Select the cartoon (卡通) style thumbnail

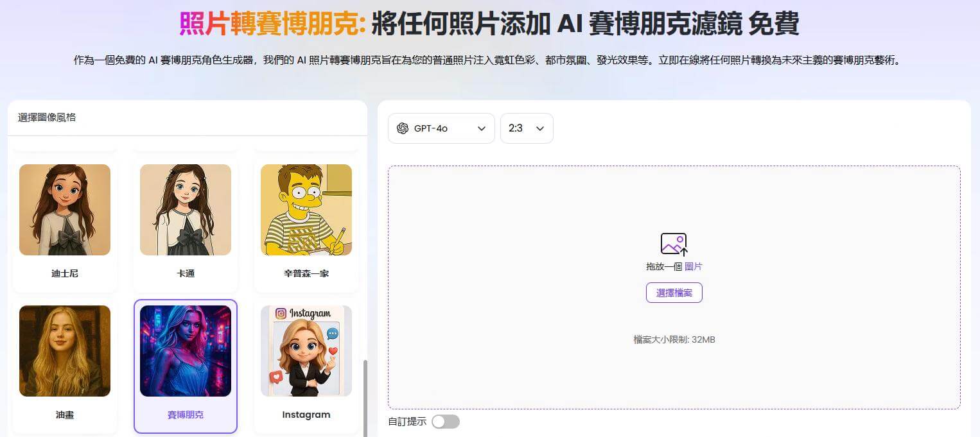[186, 210]
